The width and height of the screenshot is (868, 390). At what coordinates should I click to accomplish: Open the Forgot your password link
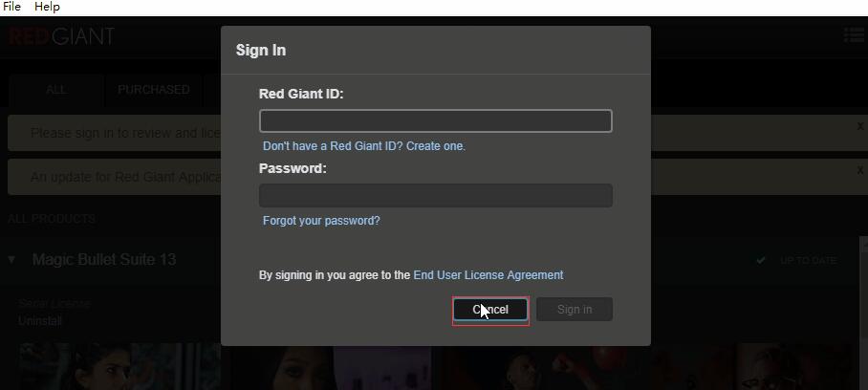click(321, 221)
